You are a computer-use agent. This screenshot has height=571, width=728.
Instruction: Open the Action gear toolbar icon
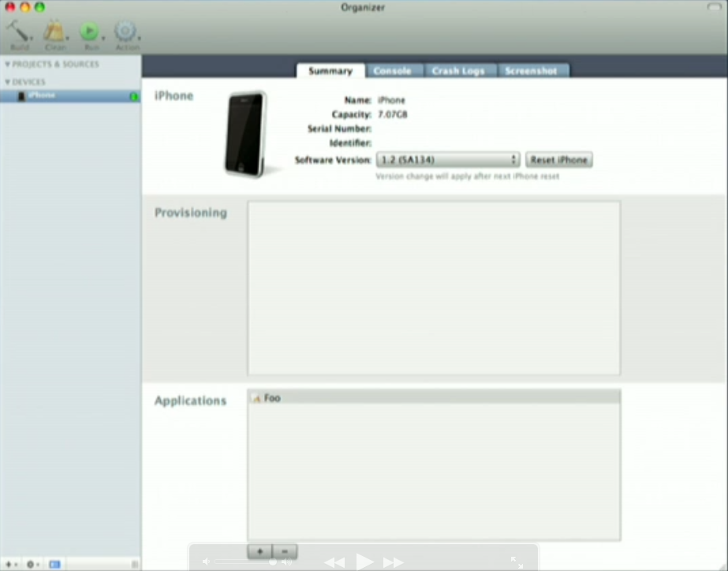coord(125,32)
